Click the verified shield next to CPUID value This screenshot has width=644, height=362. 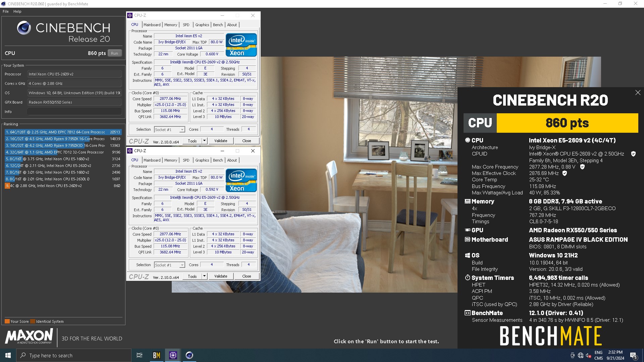pyautogui.click(x=633, y=154)
